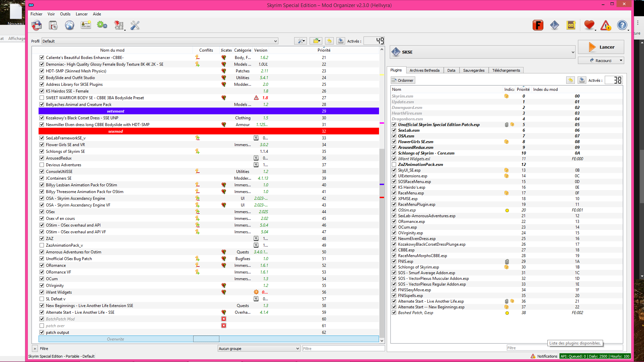The image size is (644, 362).
Task: Create a plugin list backup icon
Action: click(582, 80)
